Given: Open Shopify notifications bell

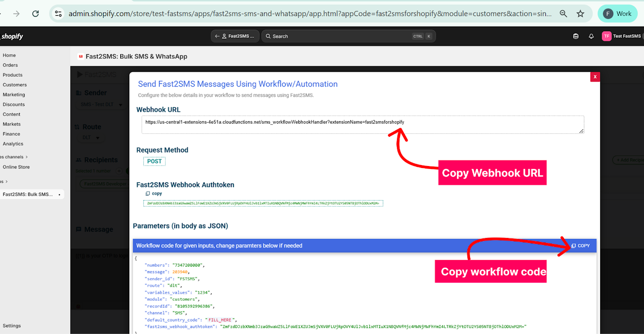Looking at the screenshot, I should (x=591, y=36).
